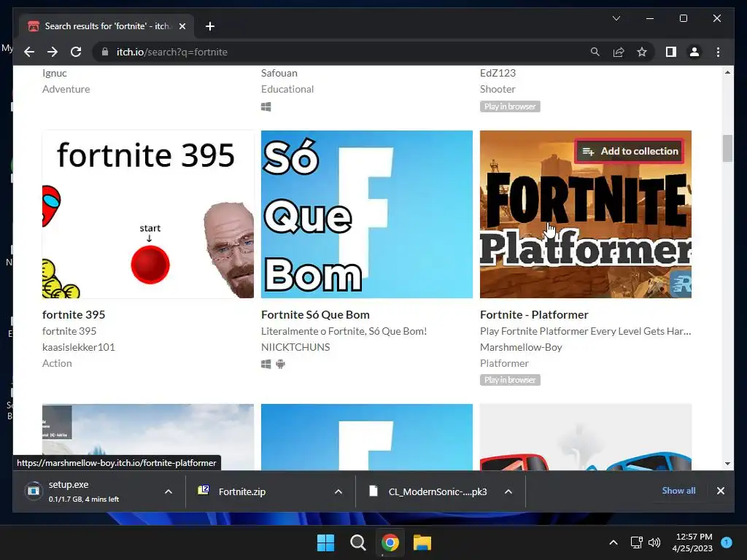Image resolution: width=747 pixels, height=560 pixels.
Task: Click 'Show all' downloads link
Action: point(678,491)
